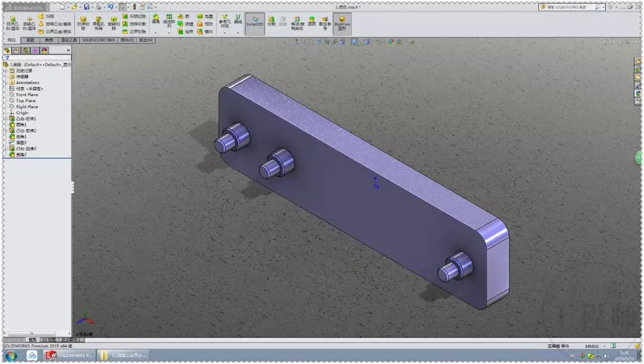The height and width of the screenshot is (364, 644).
Task: Switch to the 钣金(H) Sheet Metal tab
Action: (x=146, y=40)
